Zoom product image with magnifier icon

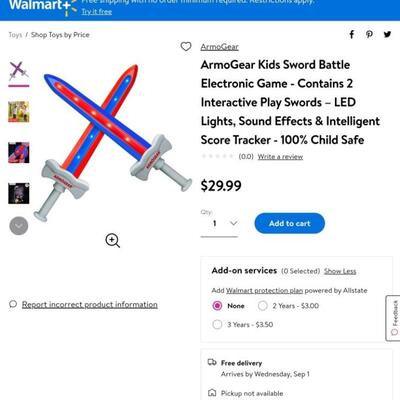pyautogui.click(x=113, y=240)
